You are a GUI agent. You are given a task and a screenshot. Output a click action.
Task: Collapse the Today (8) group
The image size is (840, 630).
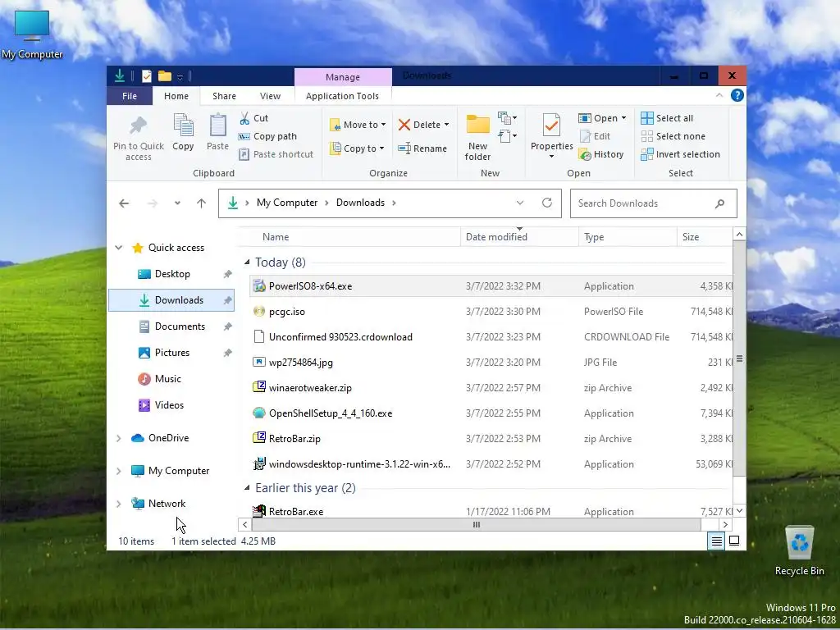[247, 262]
